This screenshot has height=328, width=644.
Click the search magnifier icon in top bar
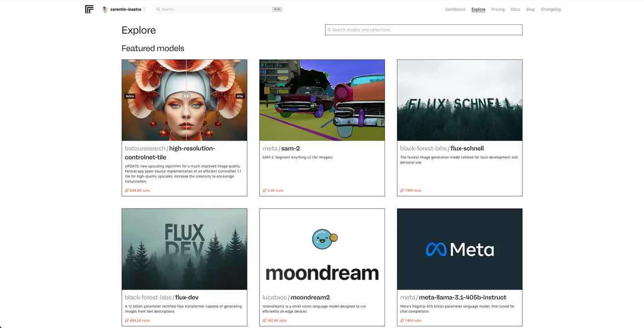(x=158, y=9)
